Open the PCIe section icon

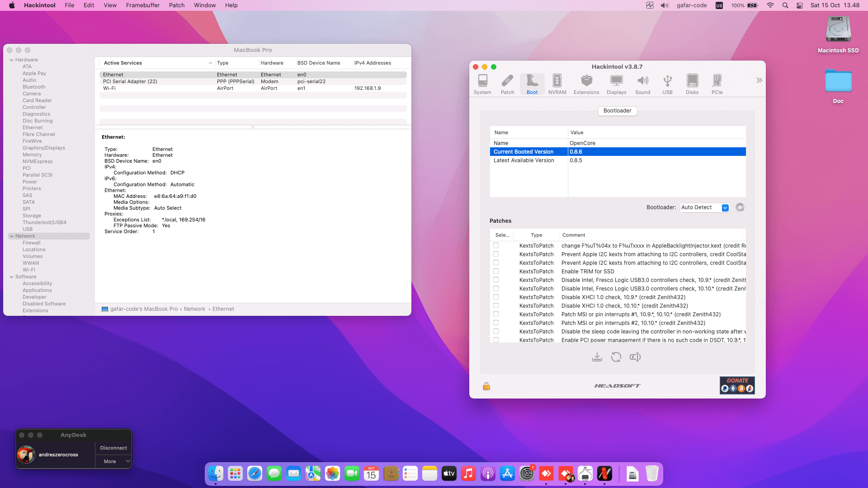click(x=717, y=84)
